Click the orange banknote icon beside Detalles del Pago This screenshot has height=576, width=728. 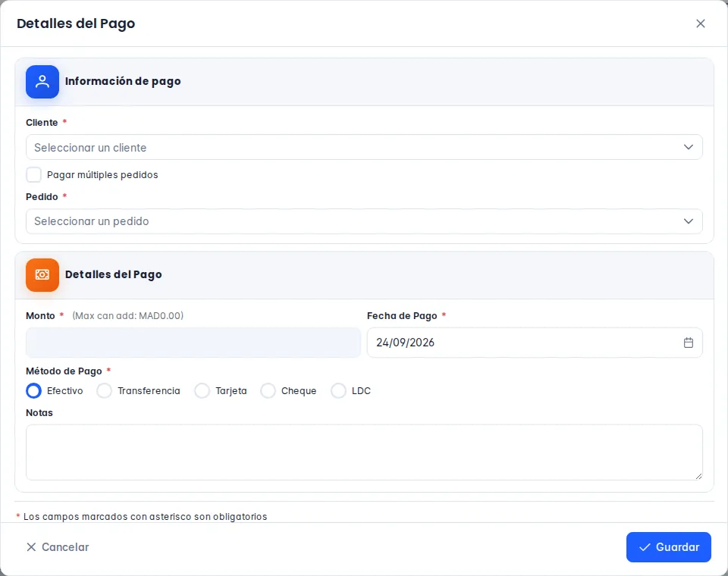click(42, 275)
